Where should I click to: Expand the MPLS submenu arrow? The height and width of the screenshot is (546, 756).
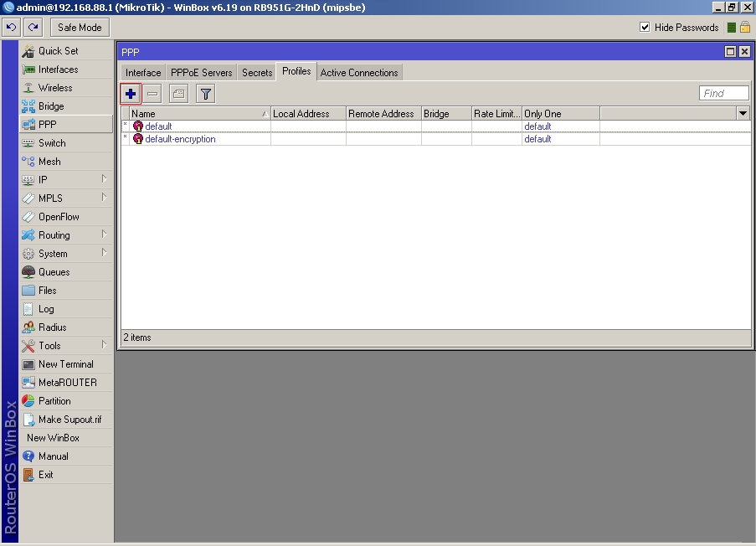point(104,198)
